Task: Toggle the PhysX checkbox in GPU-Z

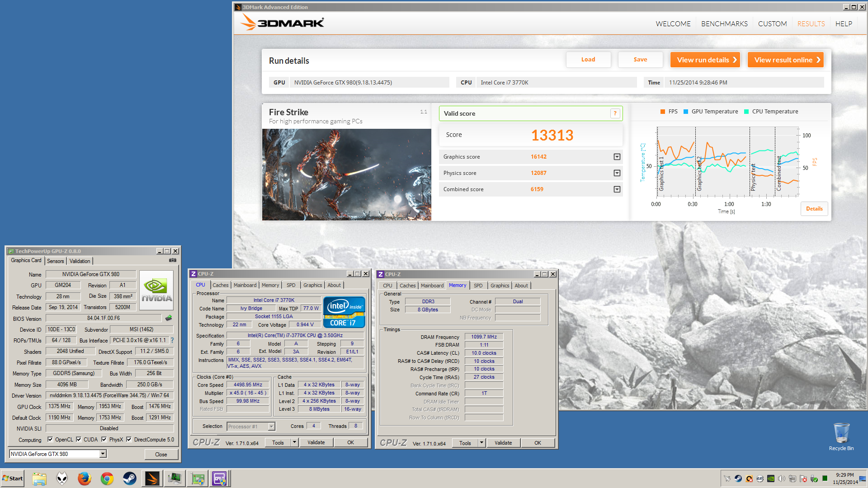Action: pyautogui.click(x=104, y=439)
